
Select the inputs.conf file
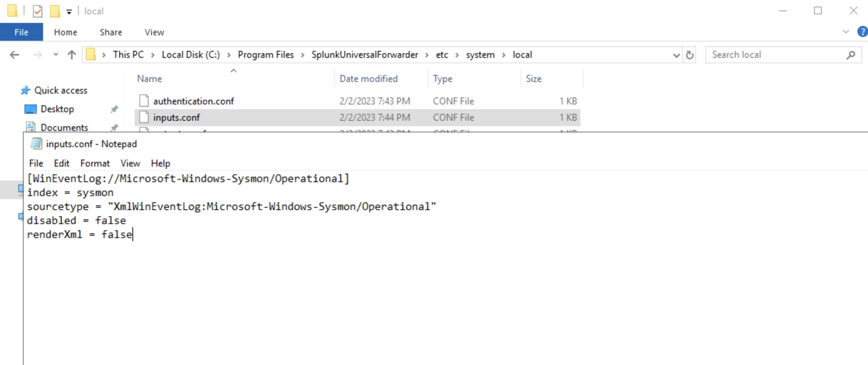(x=176, y=118)
